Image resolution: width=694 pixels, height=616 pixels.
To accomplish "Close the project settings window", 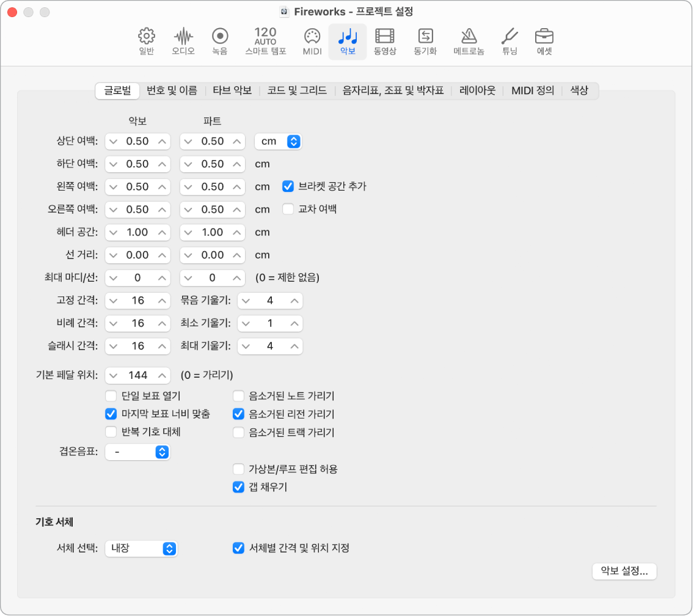I will pyautogui.click(x=12, y=12).
